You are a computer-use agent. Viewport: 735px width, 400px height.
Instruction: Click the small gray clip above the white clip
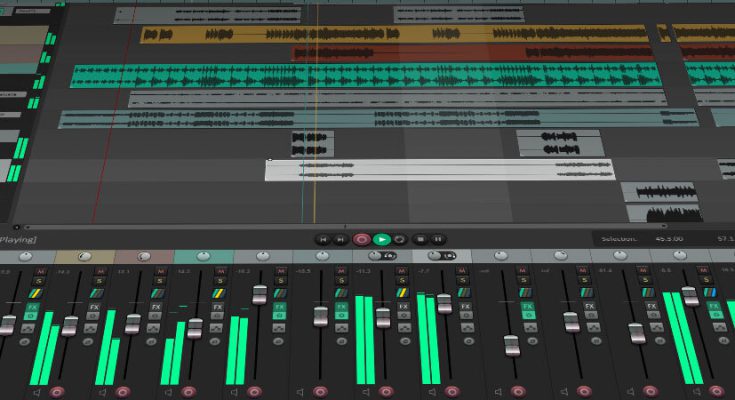click(311, 142)
